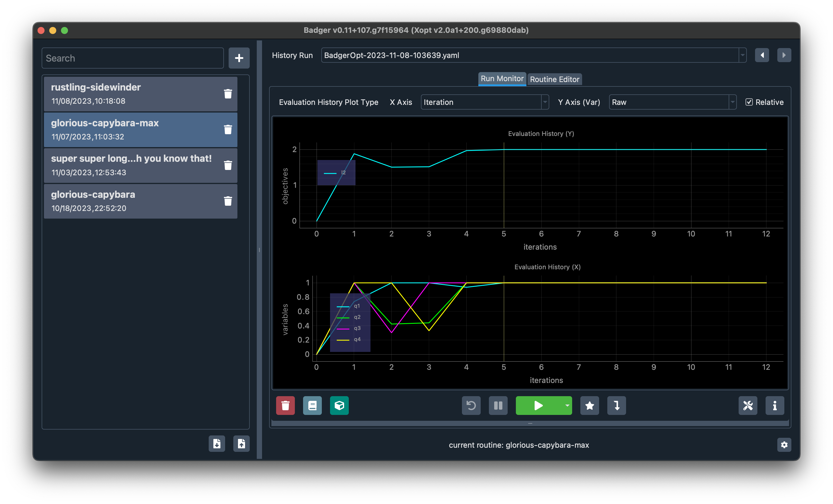Click the undo icon in toolbar
Image resolution: width=833 pixels, height=504 pixels.
click(471, 405)
